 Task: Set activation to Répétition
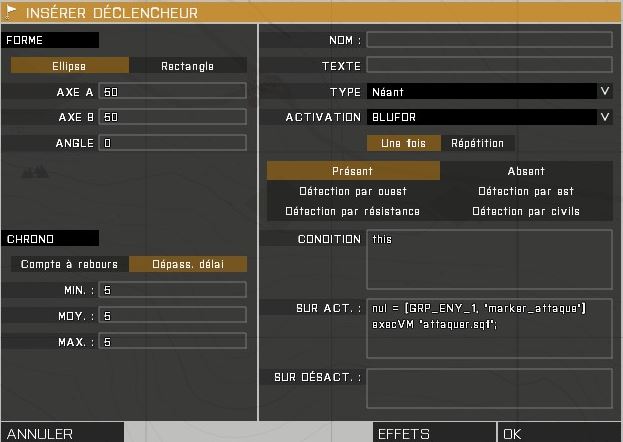pos(477,143)
